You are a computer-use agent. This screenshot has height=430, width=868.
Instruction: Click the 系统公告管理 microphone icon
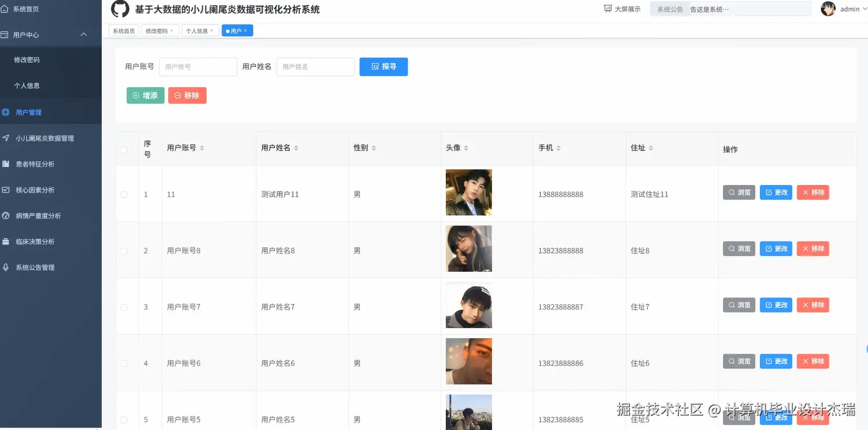pos(6,267)
